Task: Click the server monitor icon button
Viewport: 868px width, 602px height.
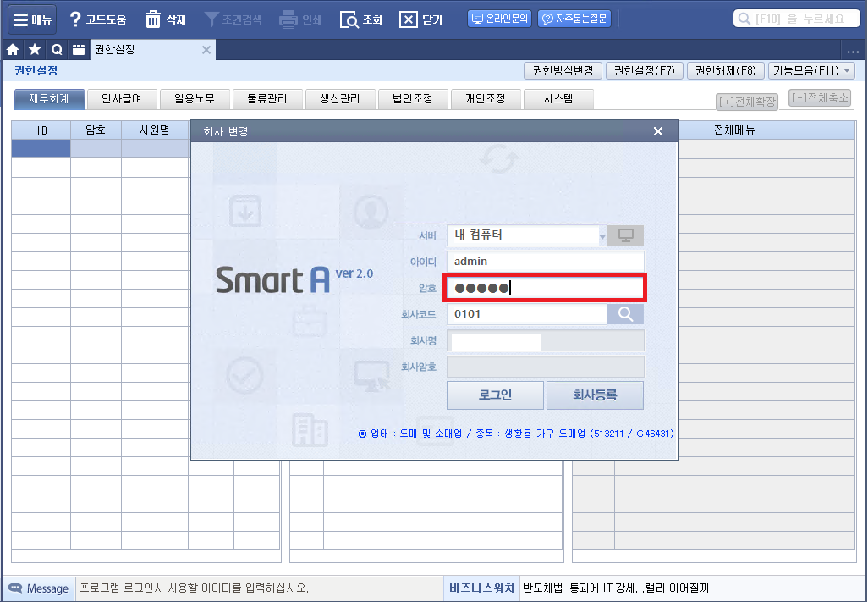Action: click(625, 235)
